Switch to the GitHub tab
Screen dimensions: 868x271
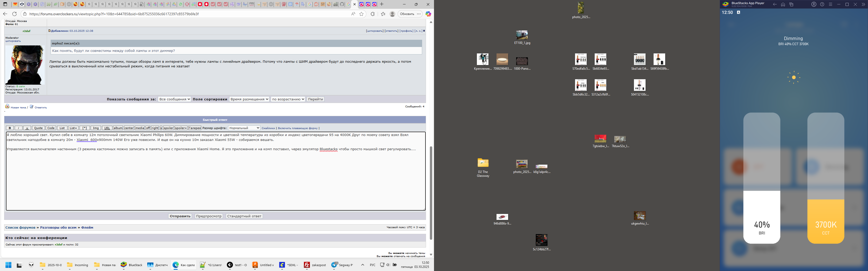pos(342,4)
